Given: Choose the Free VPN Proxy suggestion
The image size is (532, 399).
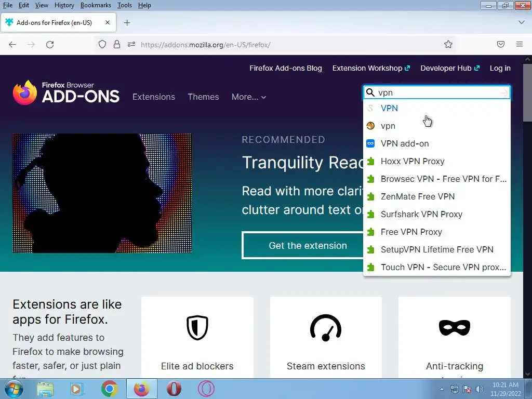Looking at the screenshot, I should (436, 232).
